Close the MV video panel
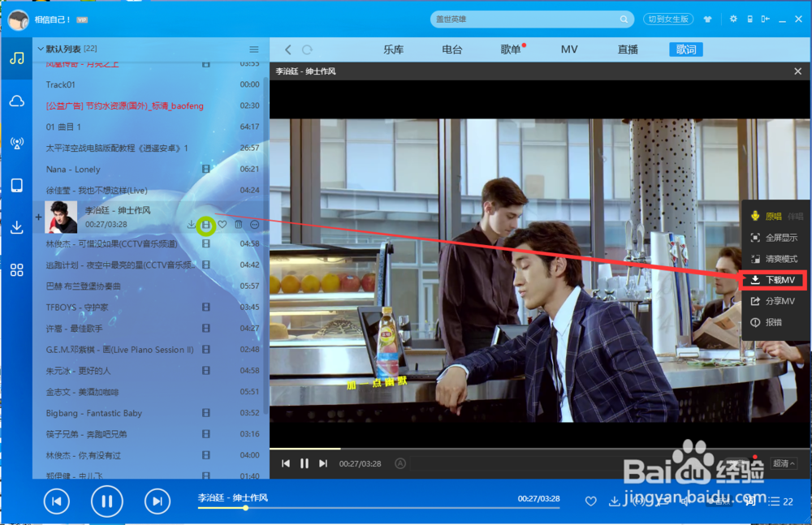This screenshot has width=812, height=525. [797, 71]
